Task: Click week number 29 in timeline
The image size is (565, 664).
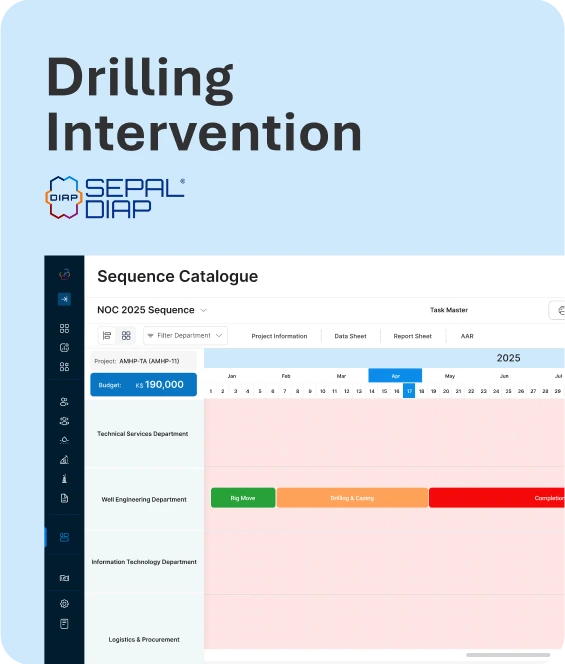Action: pyautogui.click(x=558, y=391)
